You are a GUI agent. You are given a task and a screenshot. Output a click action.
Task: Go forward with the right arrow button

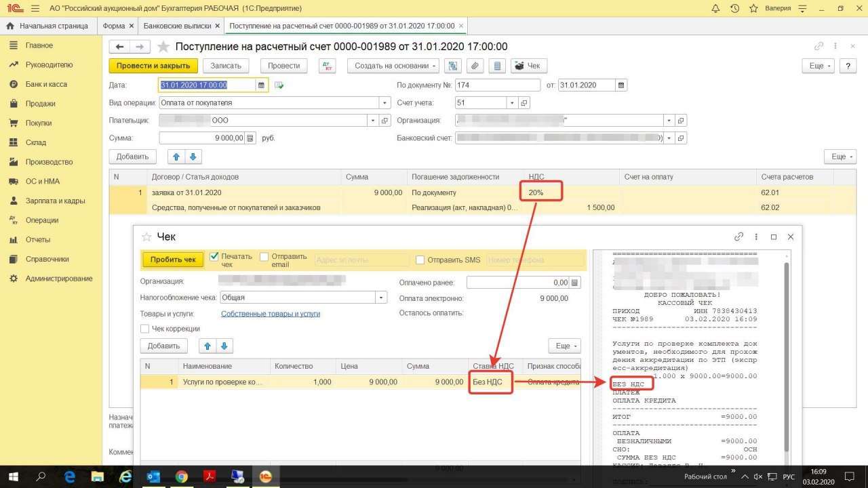[x=140, y=47]
